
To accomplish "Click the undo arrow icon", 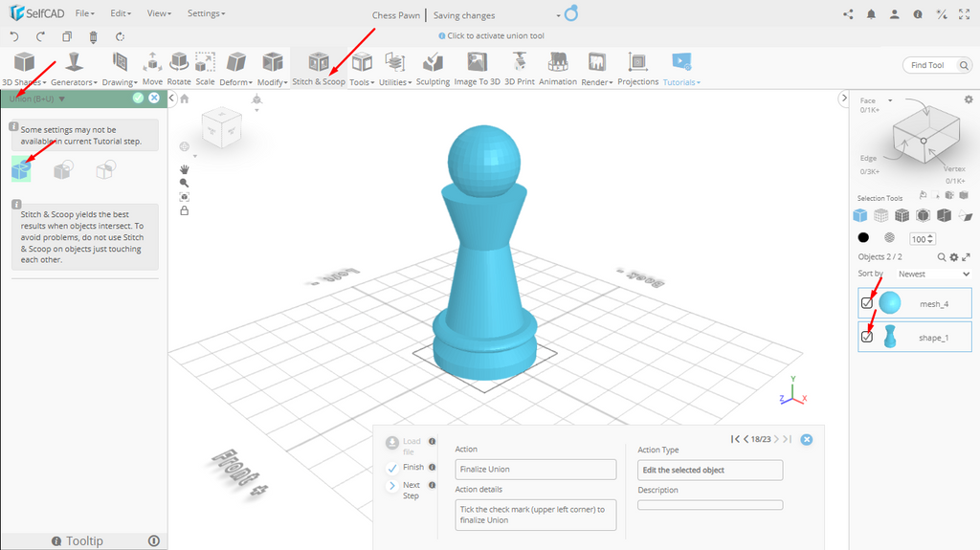I will click(14, 37).
